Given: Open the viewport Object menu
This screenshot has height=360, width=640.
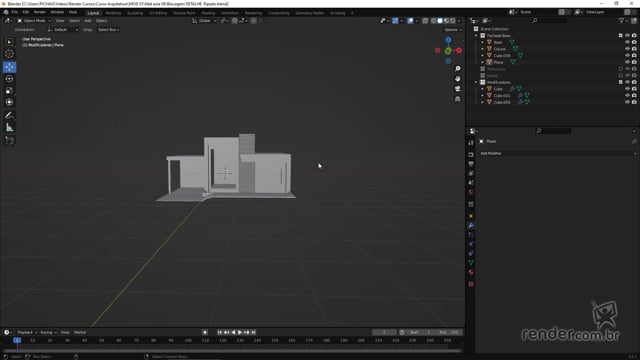Looking at the screenshot, I should [x=101, y=20].
